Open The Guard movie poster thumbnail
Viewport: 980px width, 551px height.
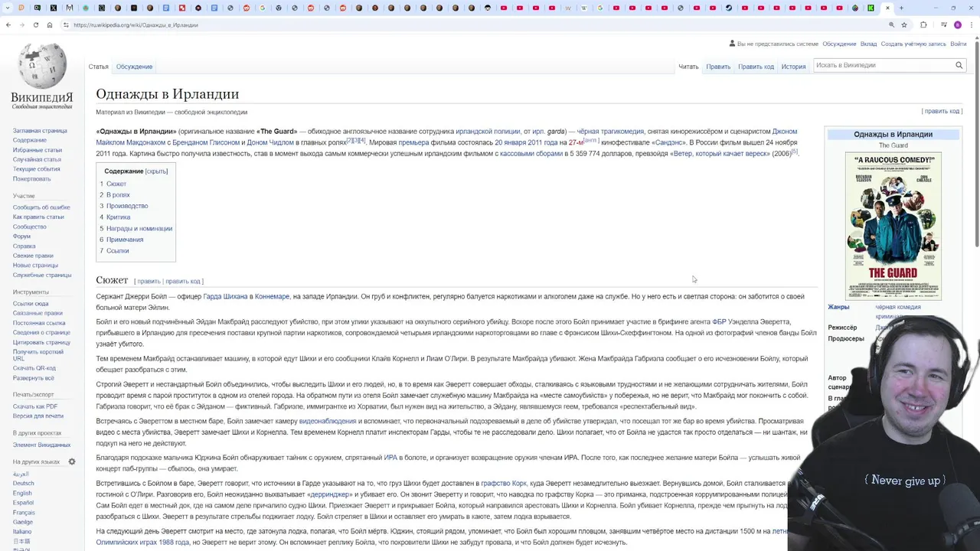[893, 227]
